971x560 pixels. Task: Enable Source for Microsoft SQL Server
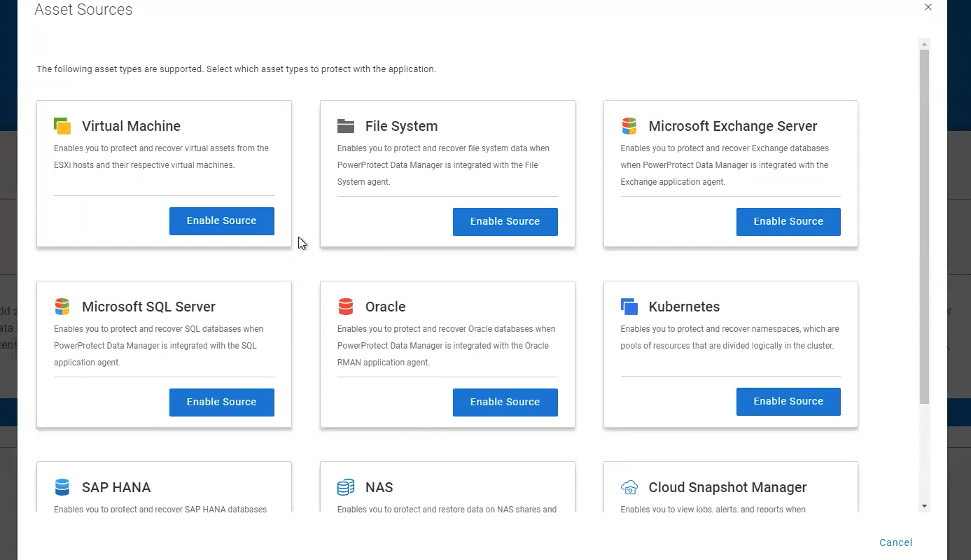[222, 402]
